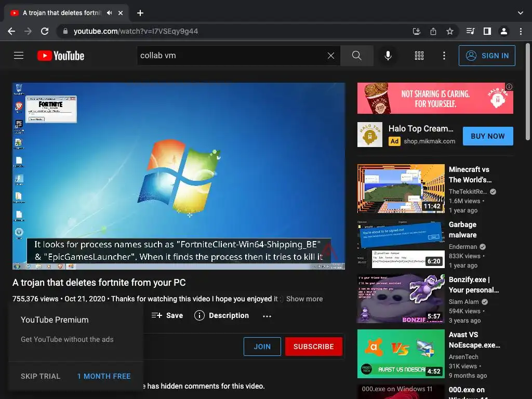Viewport: 532px width, 399px height.
Task: Click the Minecraft vs The World's title
Action: 470,175
